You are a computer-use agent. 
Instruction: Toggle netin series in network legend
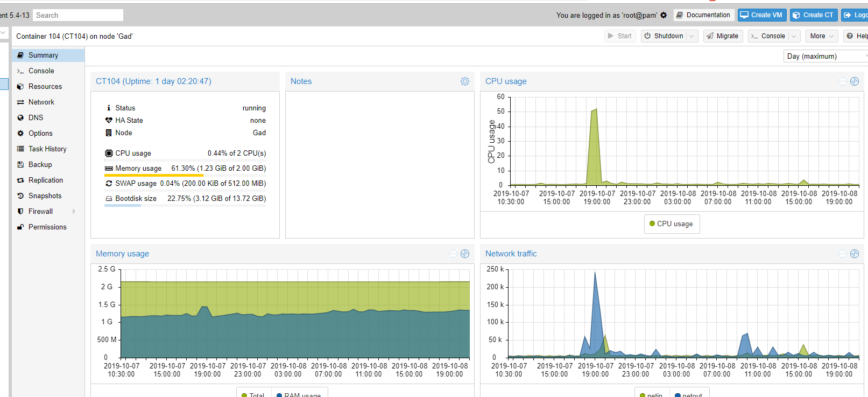click(x=651, y=394)
